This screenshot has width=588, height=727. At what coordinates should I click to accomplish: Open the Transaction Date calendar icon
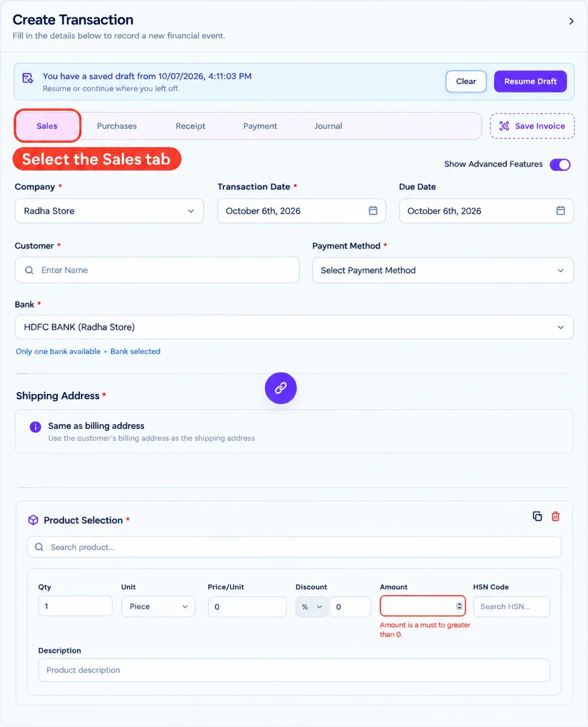373,211
